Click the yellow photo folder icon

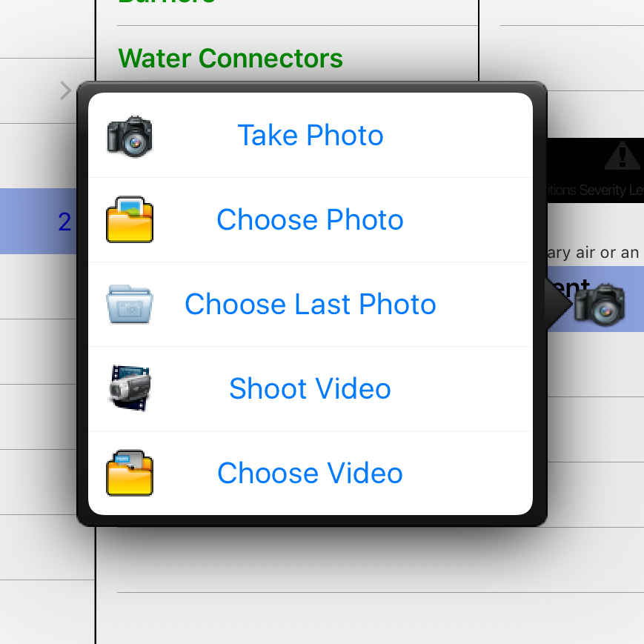(130, 219)
